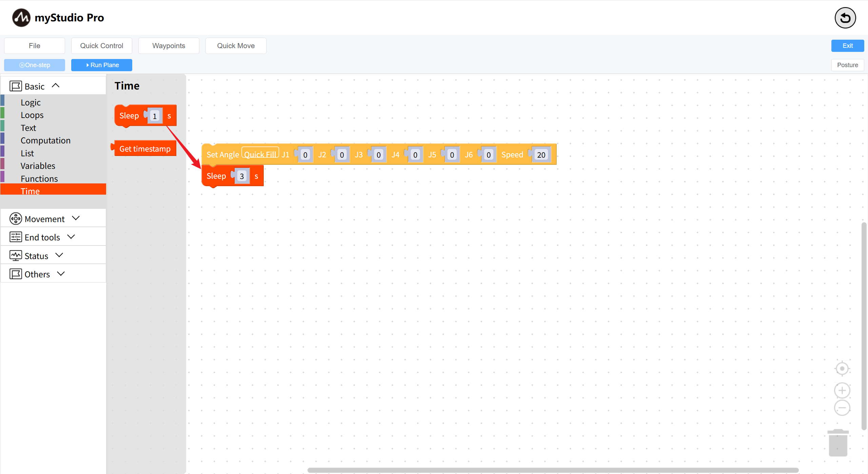Collapse the Basic category chevron
Screen dimensions: 868x474
(x=56, y=86)
